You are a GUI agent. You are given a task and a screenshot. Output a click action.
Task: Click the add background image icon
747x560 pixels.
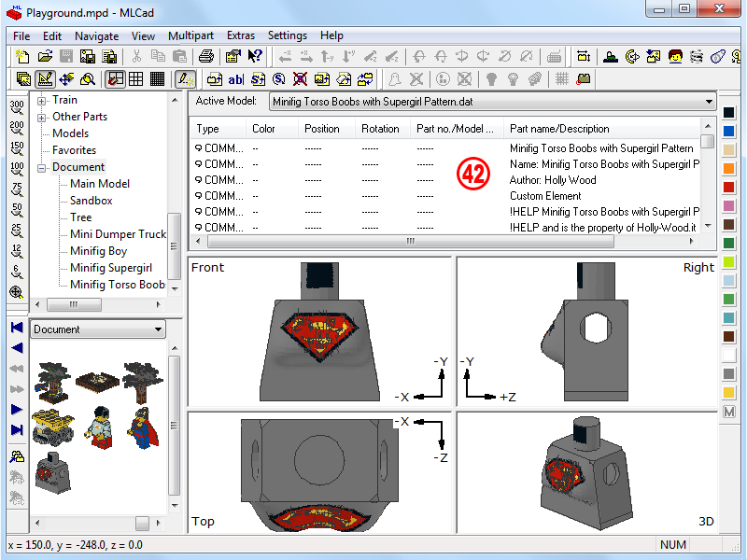[322, 79]
